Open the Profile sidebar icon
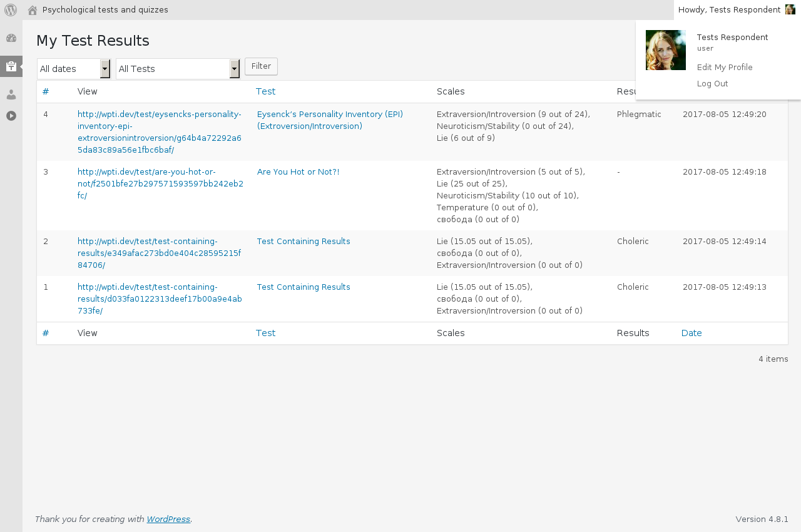Screen dimensions: 801x532 pos(11,95)
